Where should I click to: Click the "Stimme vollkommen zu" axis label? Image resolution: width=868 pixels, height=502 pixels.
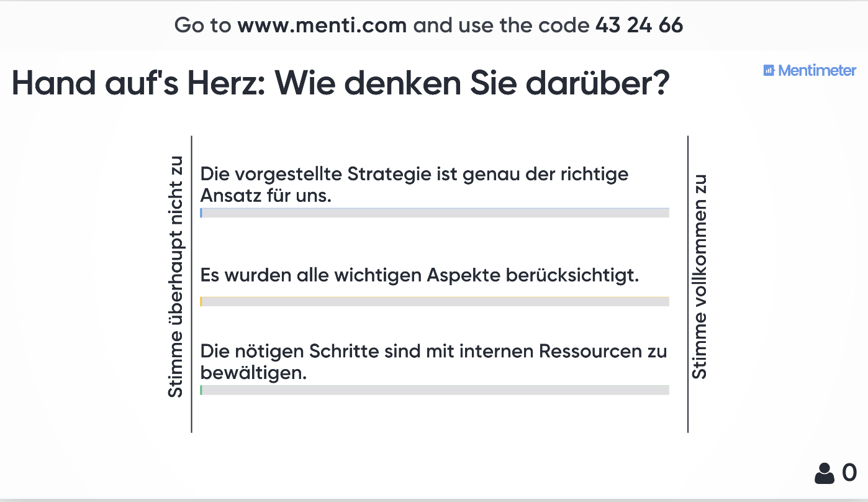coord(700,276)
